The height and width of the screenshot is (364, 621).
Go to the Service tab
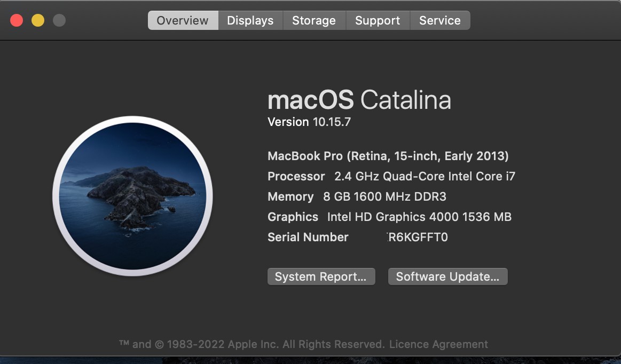440,21
